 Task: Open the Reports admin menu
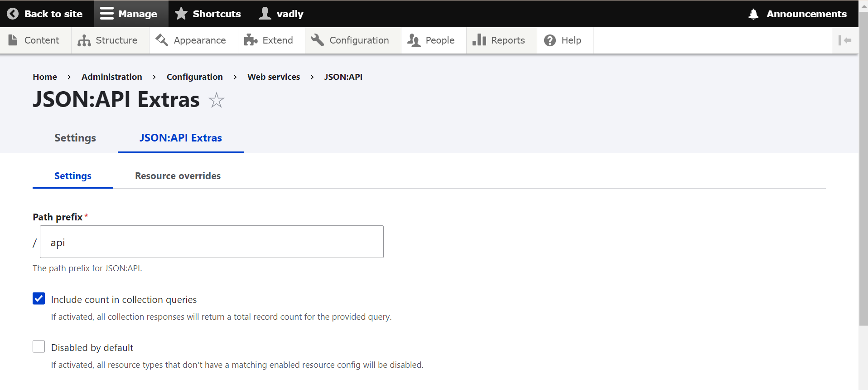tap(499, 40)
